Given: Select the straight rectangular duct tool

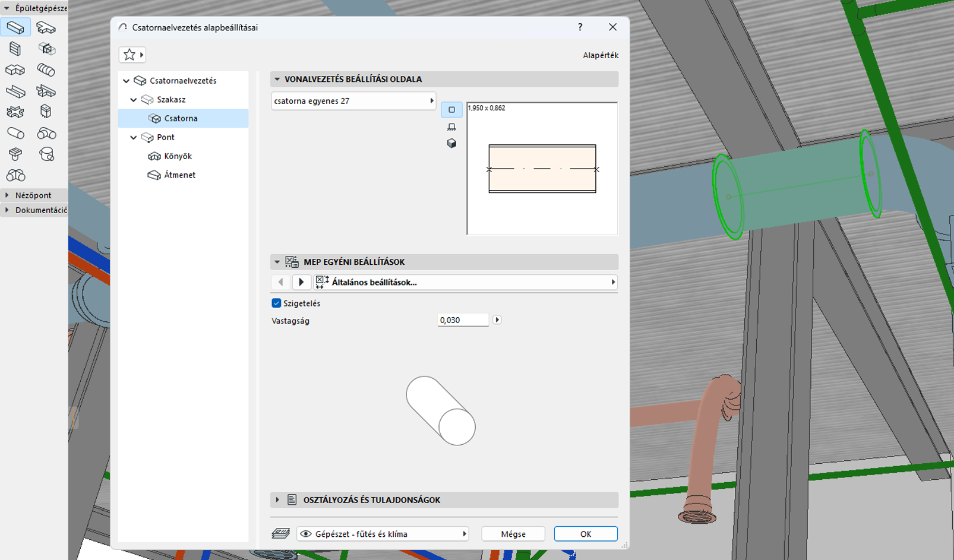Looking at the screenshot, I should (x=15, y=27).
